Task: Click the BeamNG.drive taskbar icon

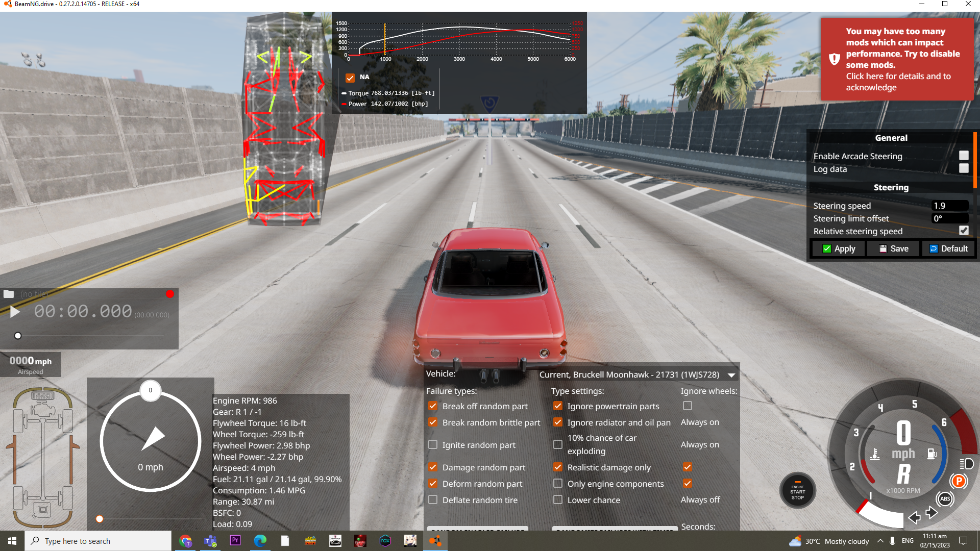Action: (435, 541)
